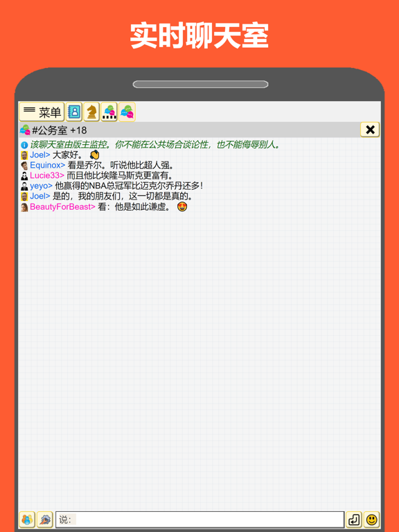The width and height of the screenshot is (399, 532).
Task: Show the room users list icon
Action: [27, 520]
